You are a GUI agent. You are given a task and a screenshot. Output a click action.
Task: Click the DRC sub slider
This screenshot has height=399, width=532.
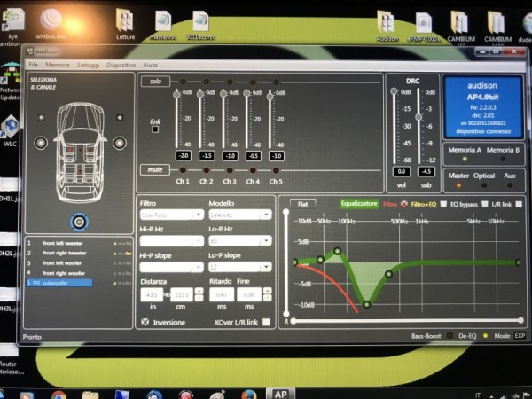[419, 117]
